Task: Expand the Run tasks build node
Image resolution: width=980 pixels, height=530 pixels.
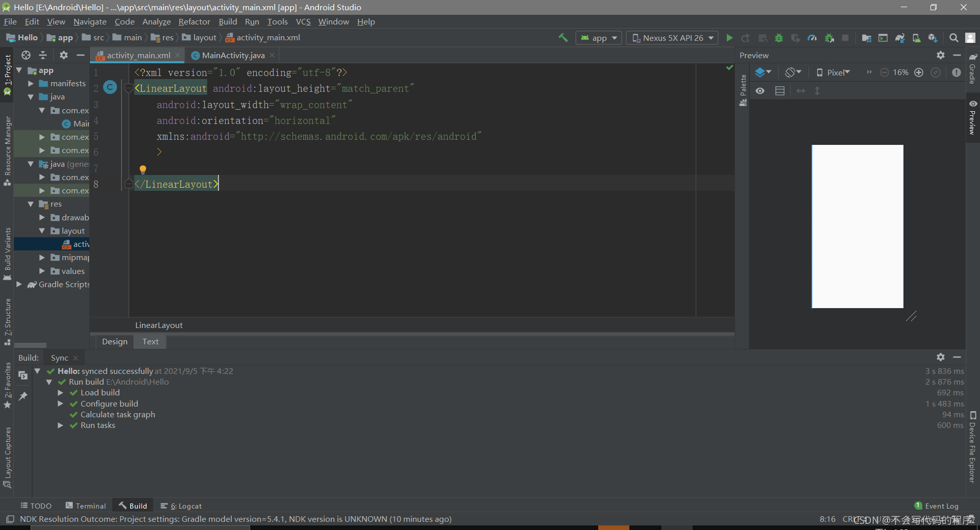Action: (60, 425)
